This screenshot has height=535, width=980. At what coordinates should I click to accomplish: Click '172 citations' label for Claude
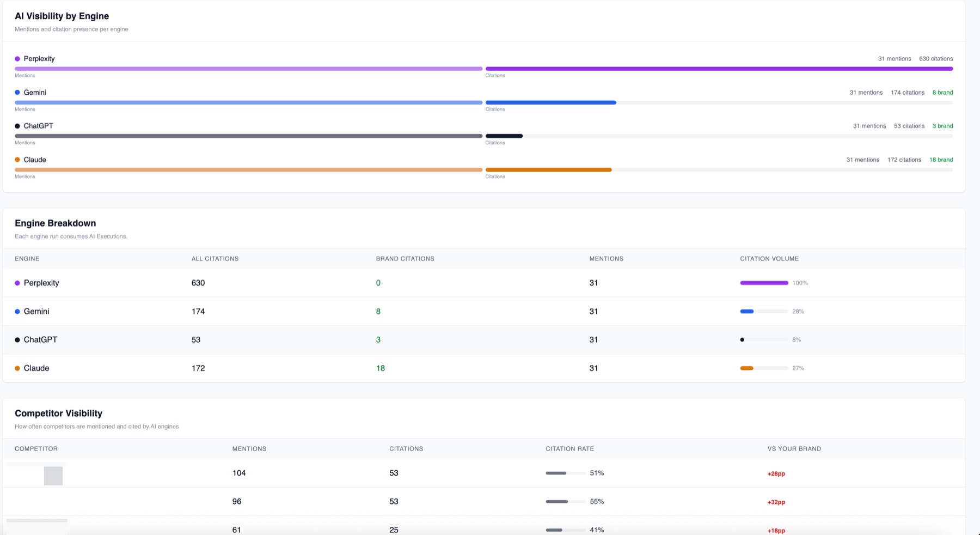point(904,160)
